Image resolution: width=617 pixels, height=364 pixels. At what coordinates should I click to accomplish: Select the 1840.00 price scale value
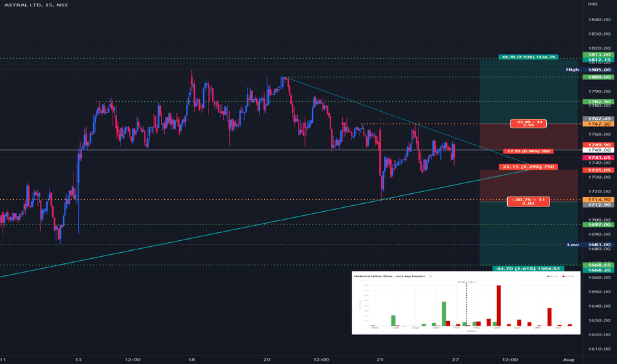click(599, 19)
